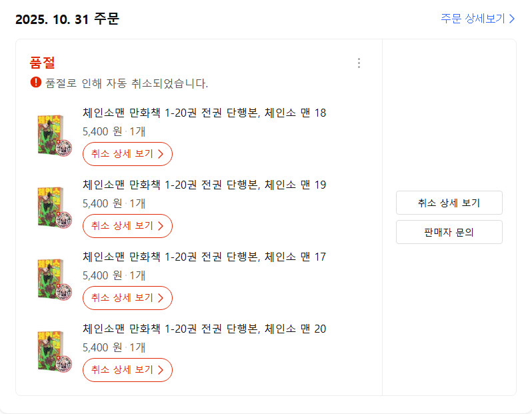Image resolution: width=532 pixels, height=414 pixels.
Task: Open the three-dot more options menu
Action: pyautogui.click(x=359, y=63)
